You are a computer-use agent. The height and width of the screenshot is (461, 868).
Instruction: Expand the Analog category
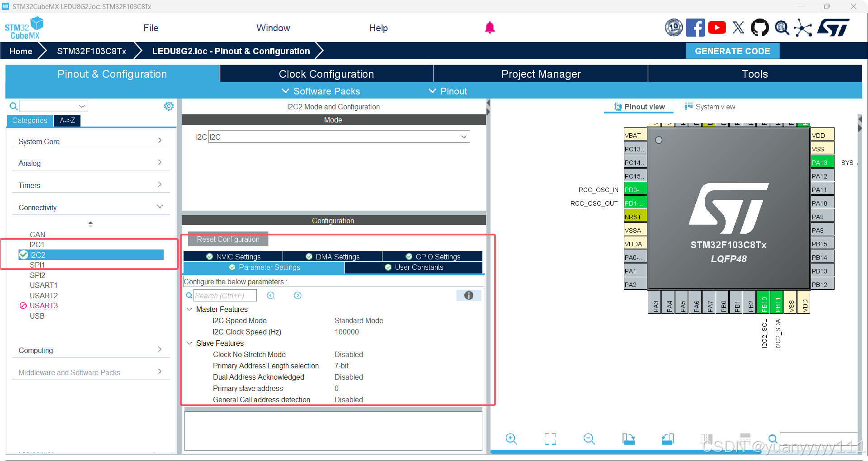[x=90, y=163]
